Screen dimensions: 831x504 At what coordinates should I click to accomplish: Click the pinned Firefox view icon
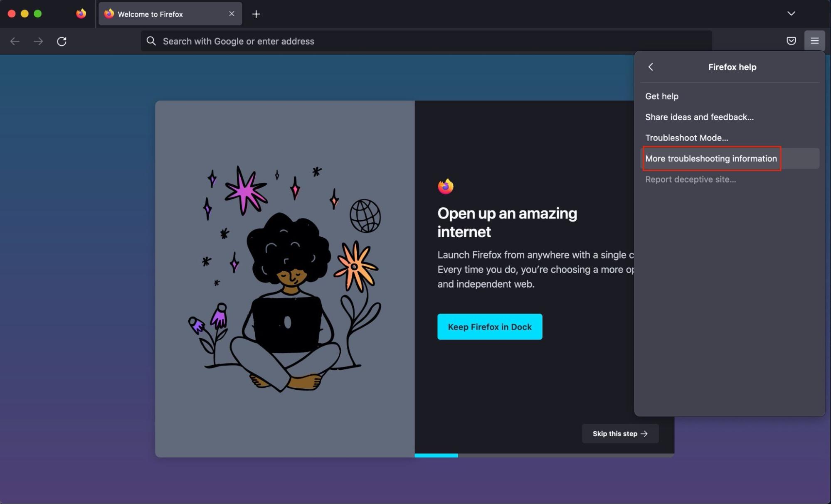click(x=81, y=14)
